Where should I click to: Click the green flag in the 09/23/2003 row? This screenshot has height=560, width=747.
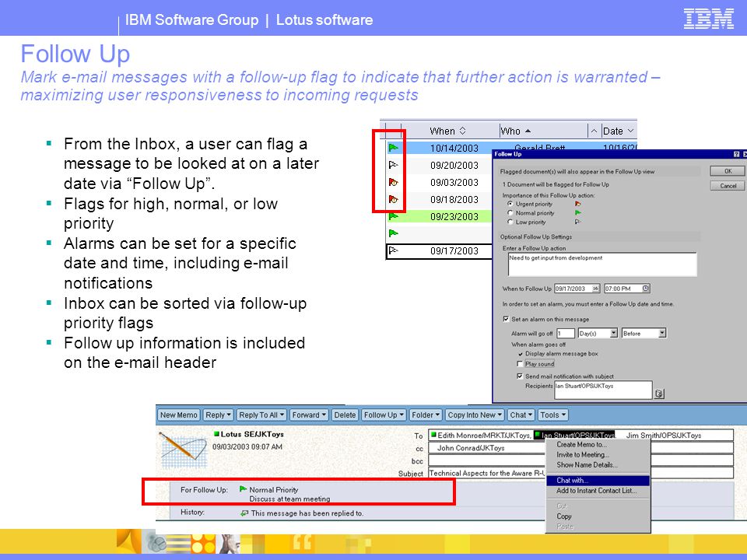pyautogui.click(x=393, y=216)
